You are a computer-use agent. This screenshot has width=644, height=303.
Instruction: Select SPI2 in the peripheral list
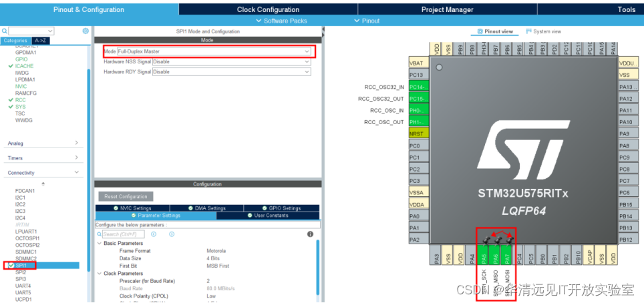click(21, 272)
